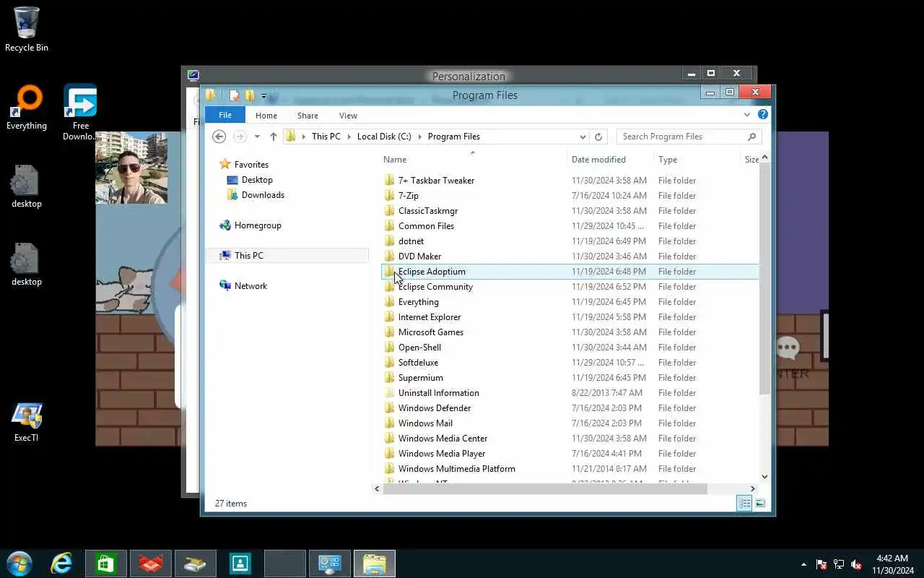Open the View ribbon tab

[348, 116]
